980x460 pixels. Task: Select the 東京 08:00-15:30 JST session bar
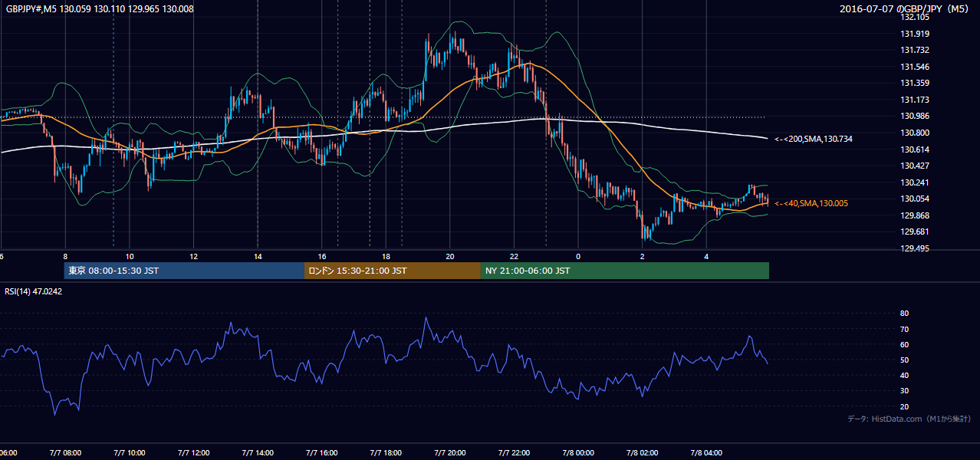(x=184, y=271)
